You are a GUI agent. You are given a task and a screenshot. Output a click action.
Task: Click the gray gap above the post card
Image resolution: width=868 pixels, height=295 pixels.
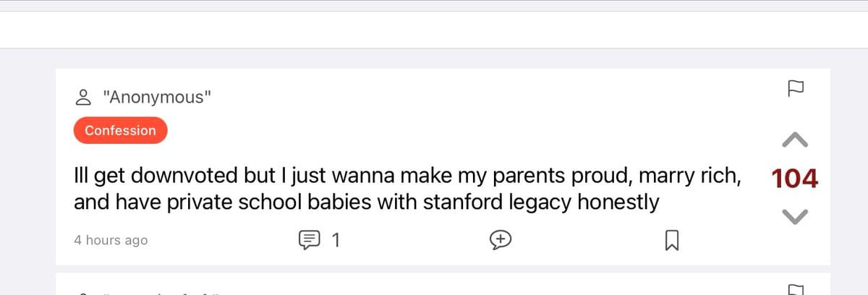point(434,59)
